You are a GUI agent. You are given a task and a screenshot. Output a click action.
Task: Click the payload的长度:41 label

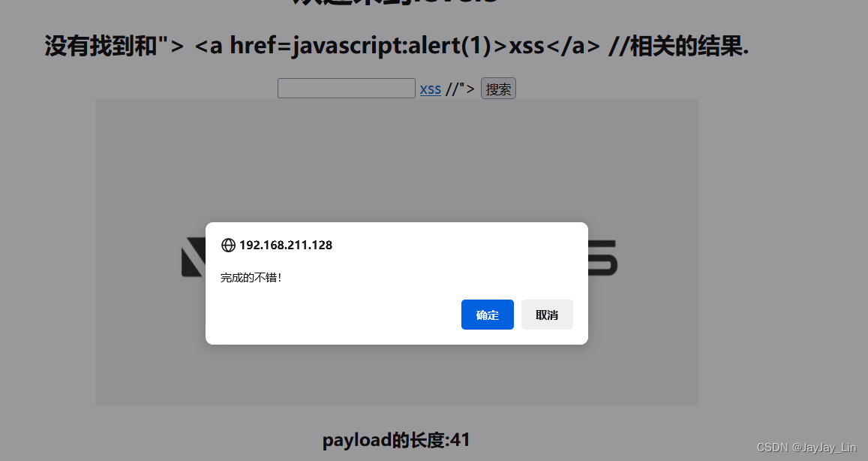coord(396,440)
